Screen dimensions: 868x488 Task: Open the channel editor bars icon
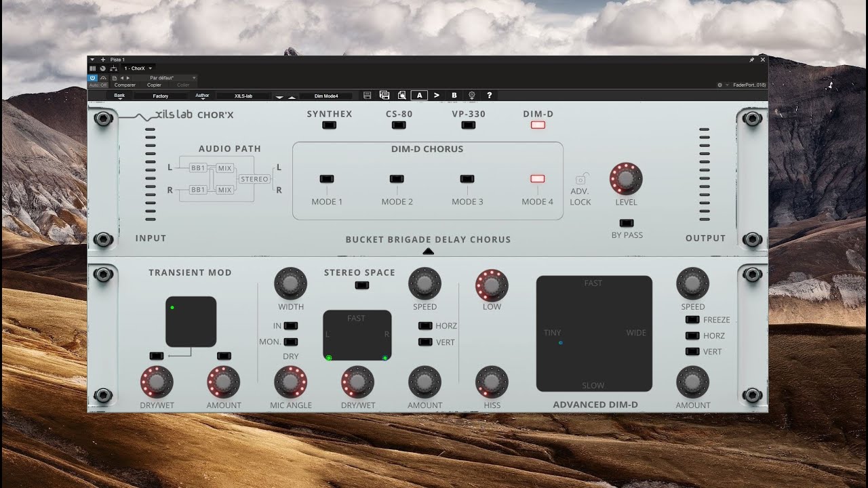click(x=92, y=68)
